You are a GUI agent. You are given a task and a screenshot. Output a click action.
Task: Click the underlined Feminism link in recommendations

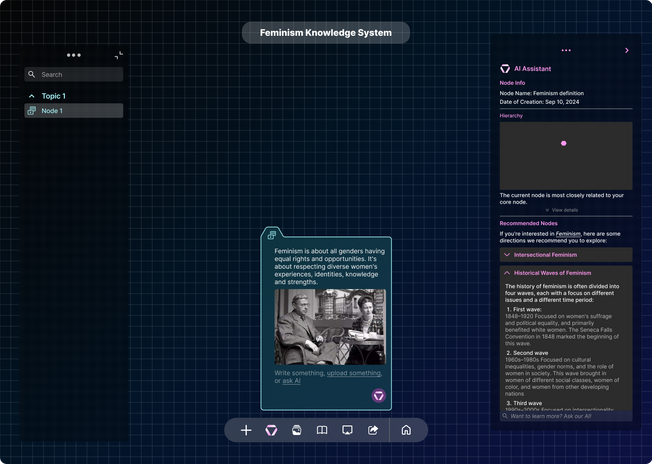pos(568,234)
